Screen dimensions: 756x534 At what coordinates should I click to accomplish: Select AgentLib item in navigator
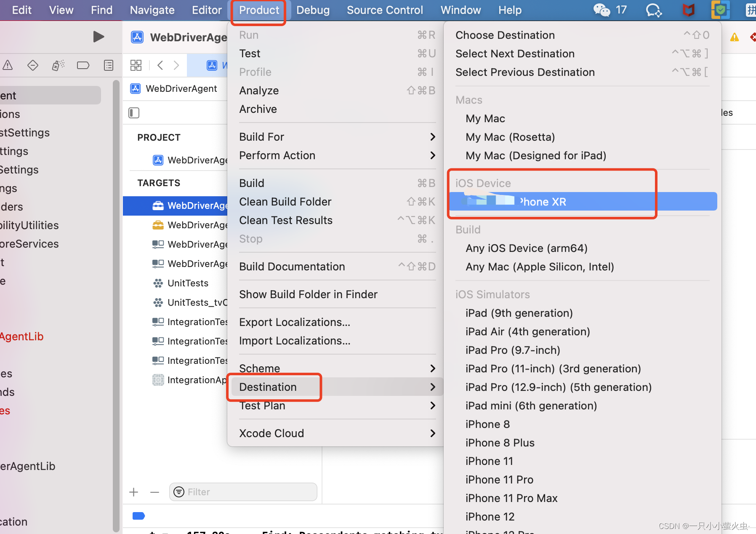[22, 336]
